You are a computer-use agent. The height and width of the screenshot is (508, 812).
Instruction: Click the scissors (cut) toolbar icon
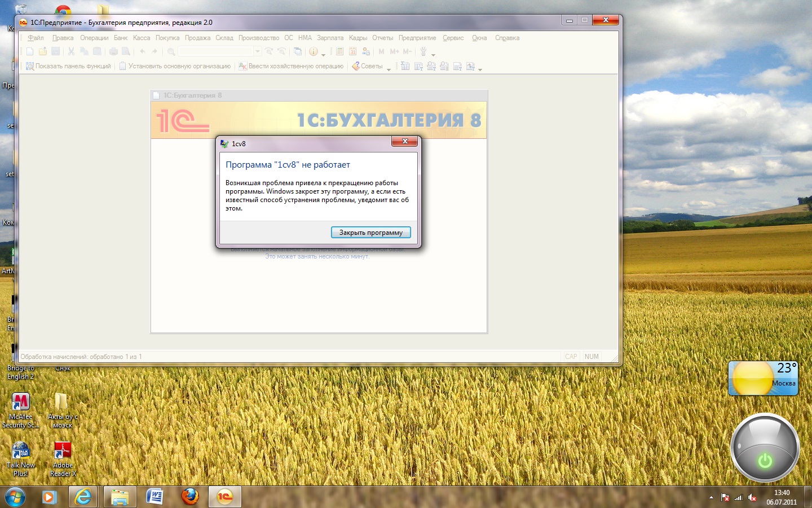tap(71, 51)
